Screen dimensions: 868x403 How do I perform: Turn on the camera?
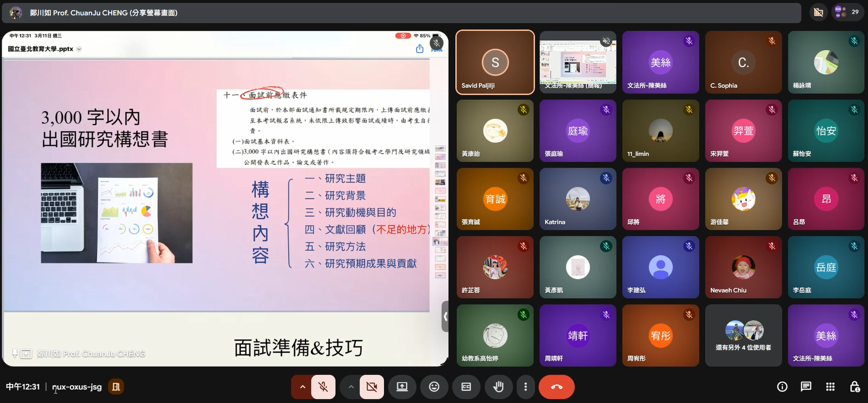click(372, 387)
